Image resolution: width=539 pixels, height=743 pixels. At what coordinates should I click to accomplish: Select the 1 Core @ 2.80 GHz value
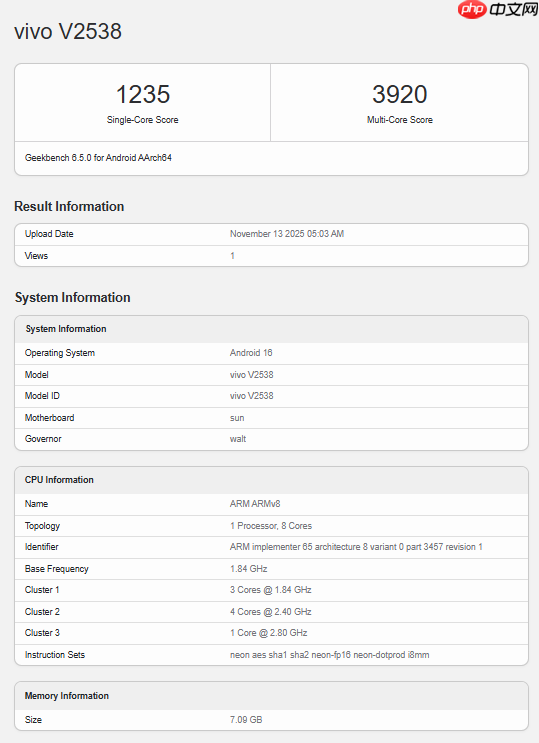(268, 633)
